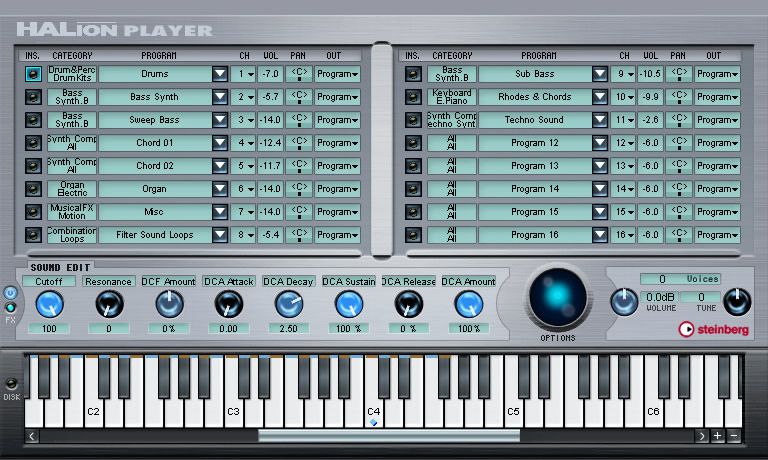This screenshot has width=768, height=460.
Task: Select the instrument slot button for Chord 02
Action: click(33, 166)
